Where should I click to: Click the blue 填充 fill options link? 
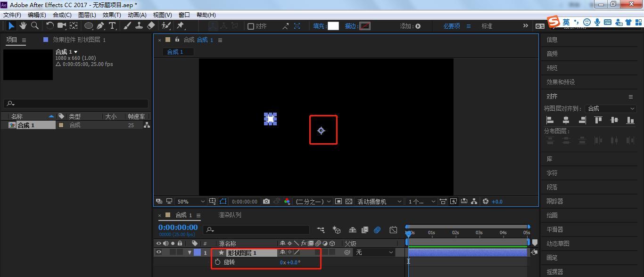(x=319, y=26)
